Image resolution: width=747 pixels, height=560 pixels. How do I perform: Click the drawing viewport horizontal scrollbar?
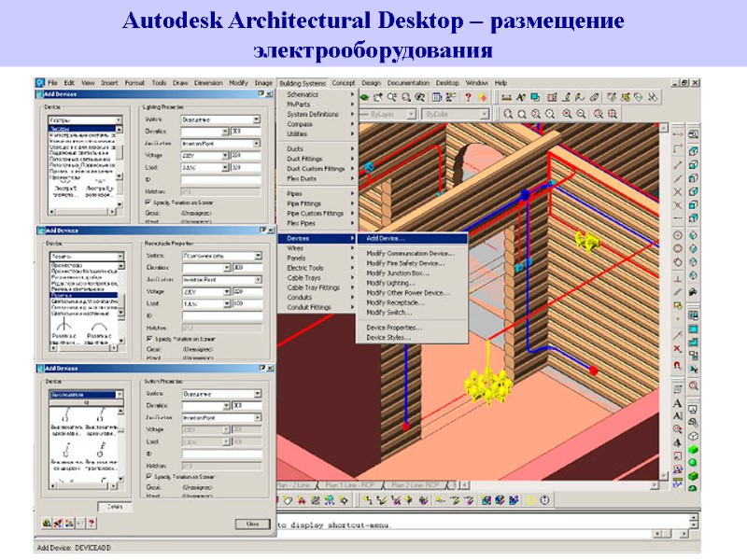point(561,485)
